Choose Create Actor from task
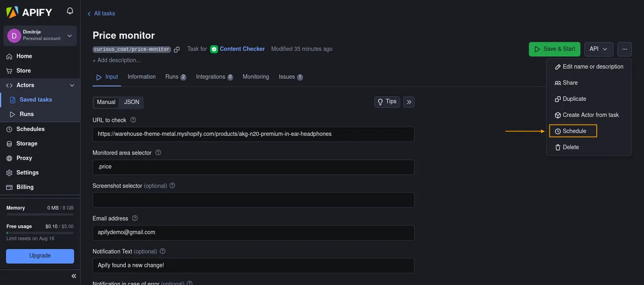Image resolution: width=644 pixels, height=285 pixels. pos(589,115)
